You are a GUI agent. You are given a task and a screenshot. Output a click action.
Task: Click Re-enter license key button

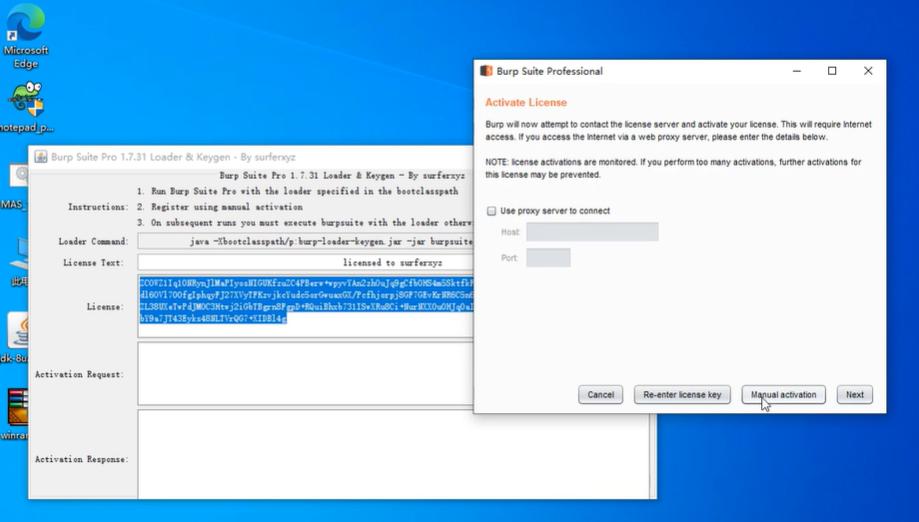[x=682, y=395]
